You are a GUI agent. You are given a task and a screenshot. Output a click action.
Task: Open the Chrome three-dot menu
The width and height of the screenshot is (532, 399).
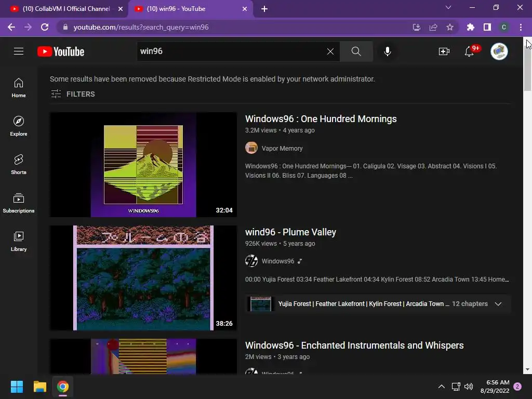pyautogui.click(x=521, y=27)
